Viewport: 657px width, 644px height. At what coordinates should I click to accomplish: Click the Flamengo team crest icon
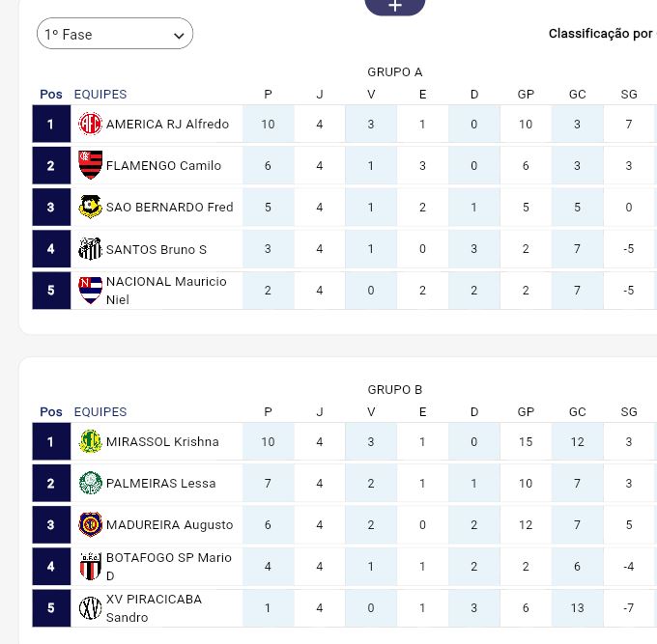coord(90,165)
